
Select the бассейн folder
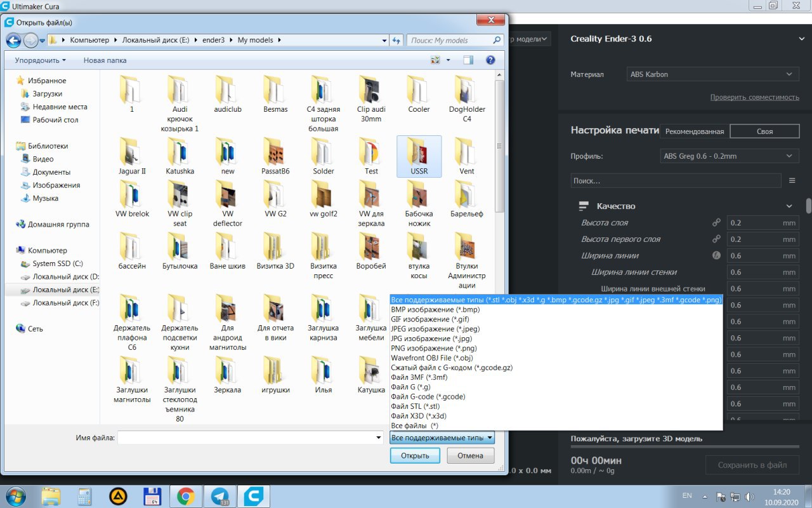(132, 251)
